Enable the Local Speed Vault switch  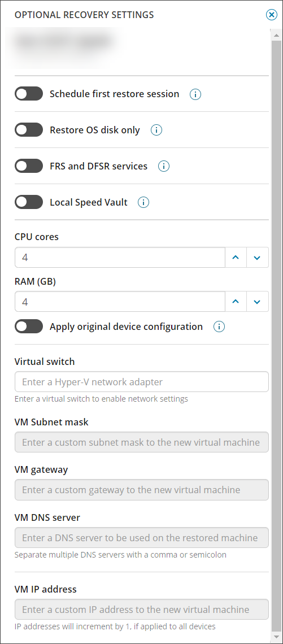coord(29,202)
